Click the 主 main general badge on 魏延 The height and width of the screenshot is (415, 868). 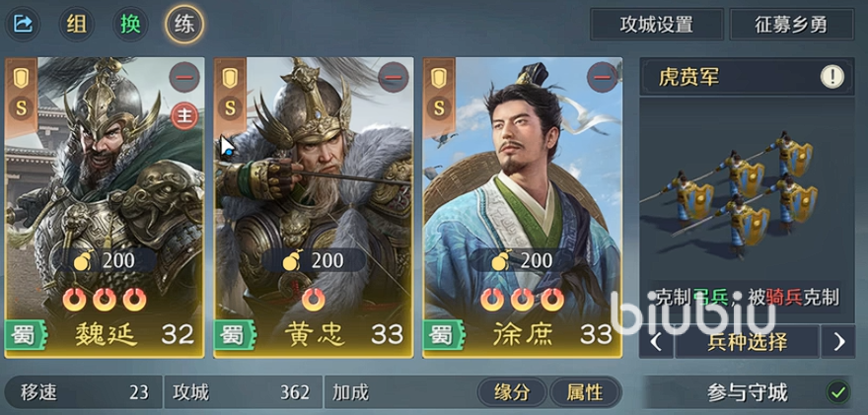184,116
